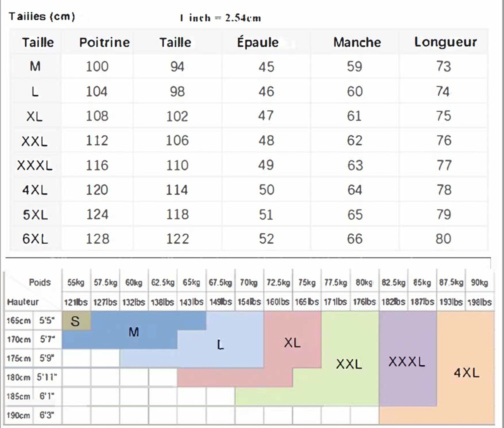This screenshot has height=428, width=504.
Task: Click the 190cm height row label
Action: click(19, 415)
